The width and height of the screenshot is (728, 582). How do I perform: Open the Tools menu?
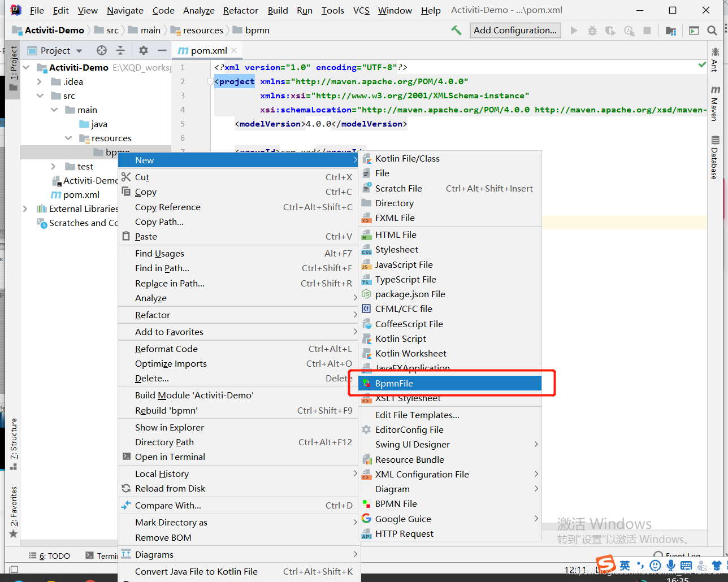(332, 10)
